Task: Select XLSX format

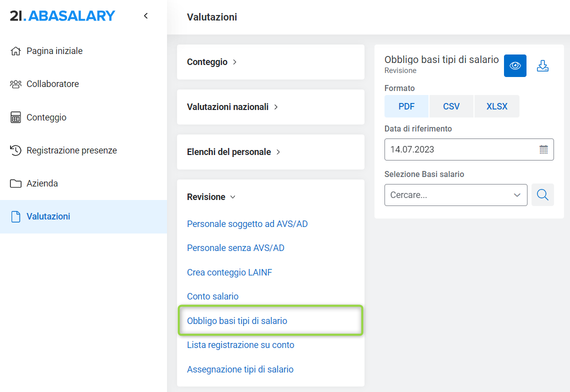Action: (x=496, y=106)
